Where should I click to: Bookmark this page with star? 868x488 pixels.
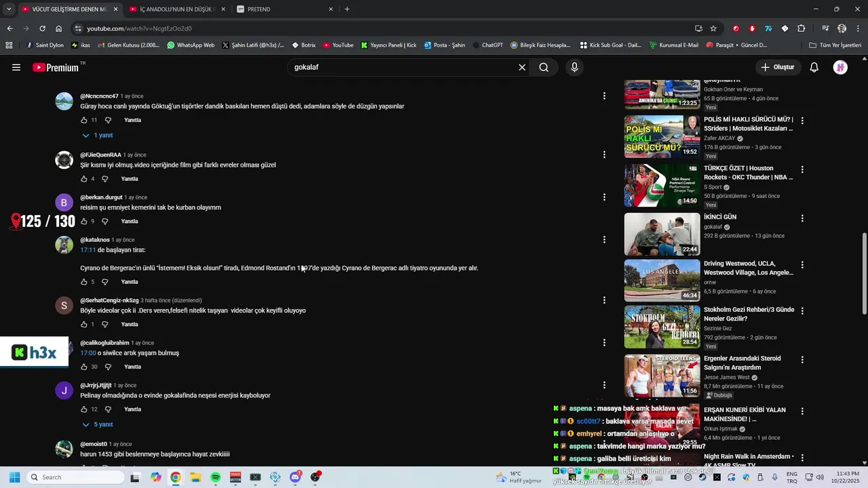[x=713, y=28]
